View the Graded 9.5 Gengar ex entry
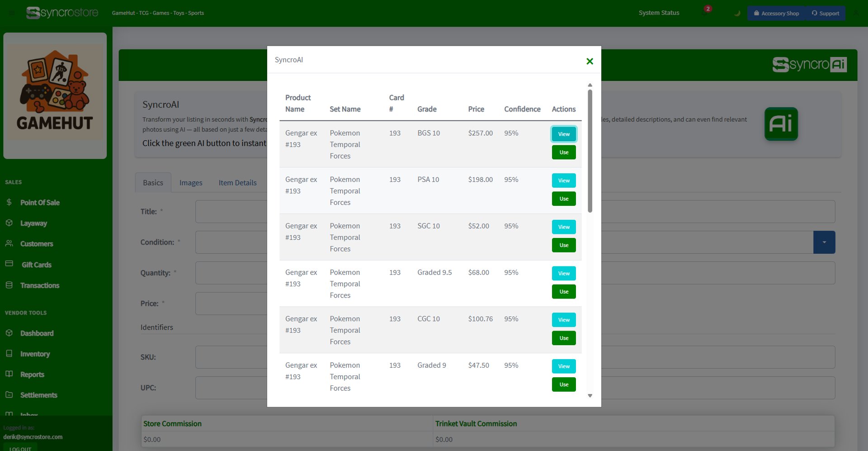The image size is (868, 451). tap(564, 273)
